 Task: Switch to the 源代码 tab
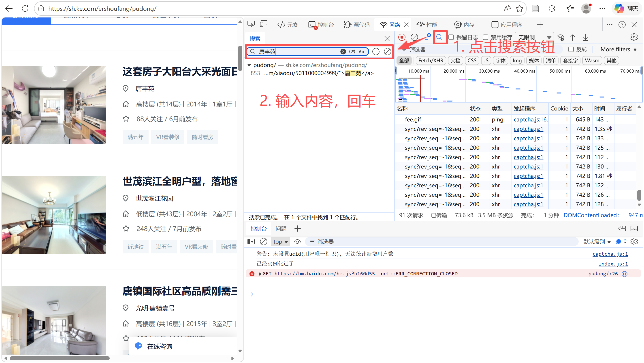click(357, 24)
